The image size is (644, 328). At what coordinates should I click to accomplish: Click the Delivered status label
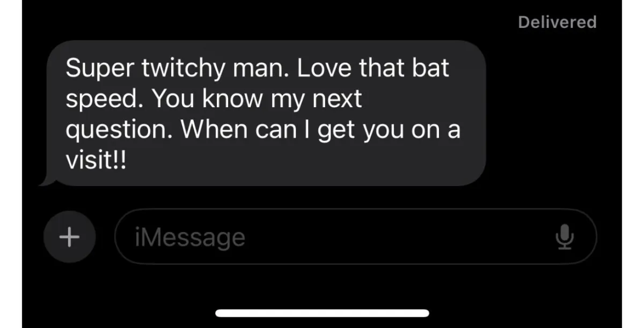click(557, 22)
